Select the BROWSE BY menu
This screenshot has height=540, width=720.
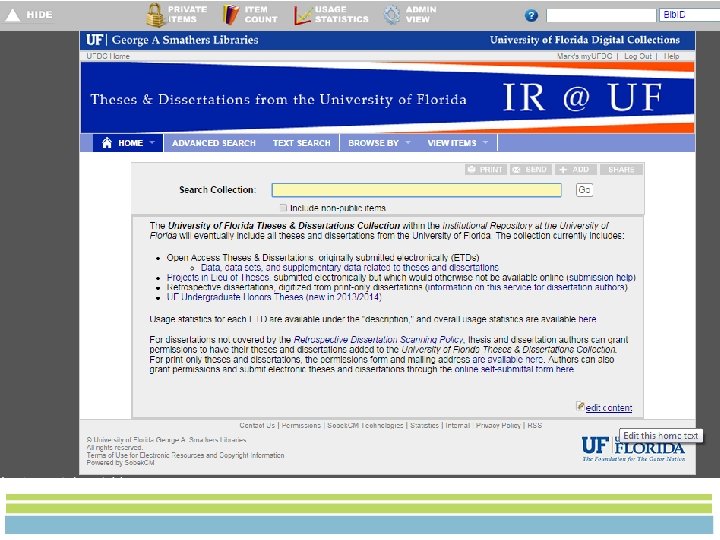tap(373, 143)
